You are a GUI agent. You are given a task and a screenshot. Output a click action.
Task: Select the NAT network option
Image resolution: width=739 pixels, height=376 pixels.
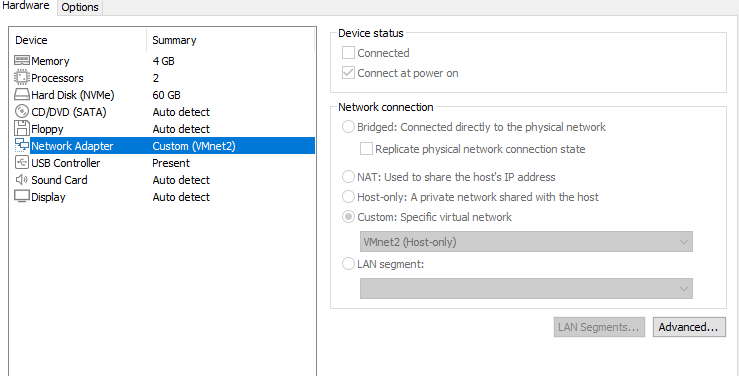(348, 177)
